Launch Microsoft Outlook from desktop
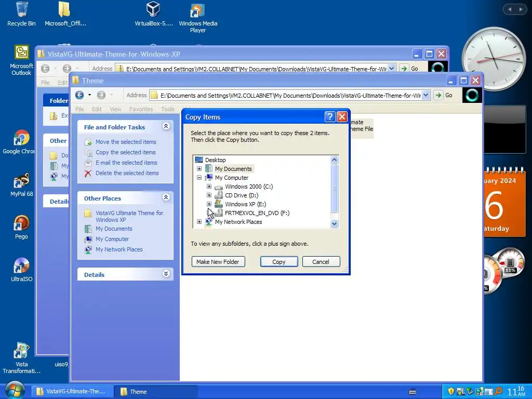 click(x=21, y=60)
